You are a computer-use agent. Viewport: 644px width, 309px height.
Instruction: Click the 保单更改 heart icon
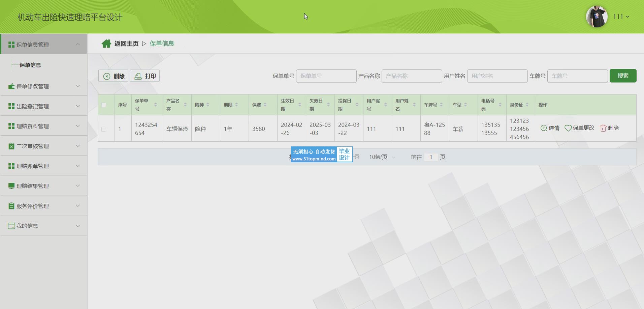568,128
